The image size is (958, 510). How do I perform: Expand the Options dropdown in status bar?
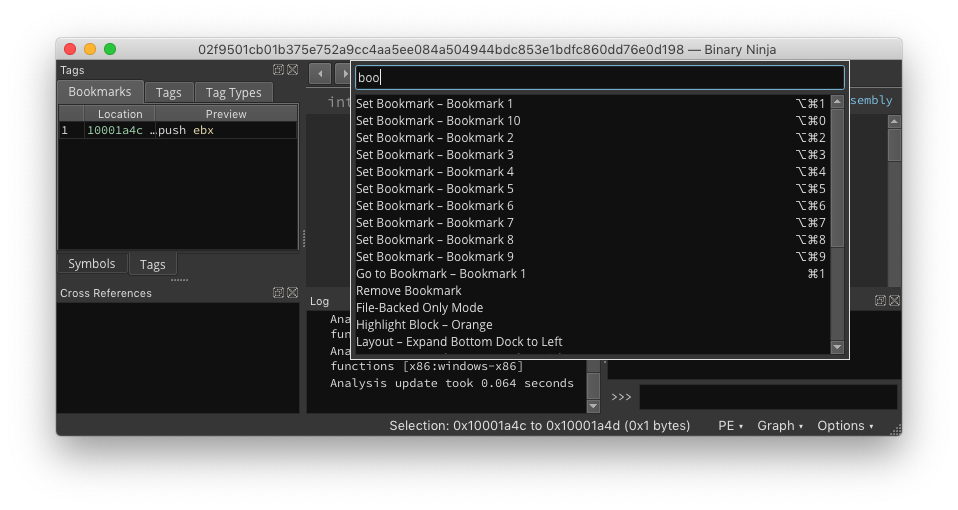[x=845, y=426]
